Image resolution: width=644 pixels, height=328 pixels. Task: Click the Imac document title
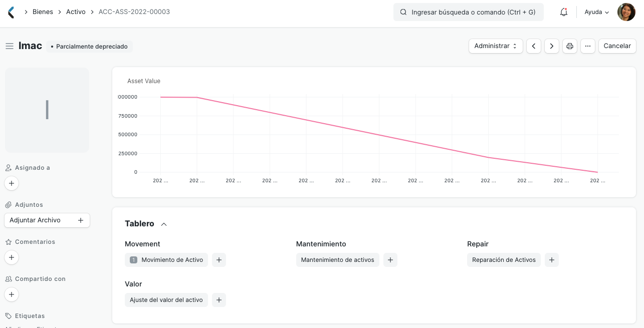pyautogui.click(x=31, y=46)
